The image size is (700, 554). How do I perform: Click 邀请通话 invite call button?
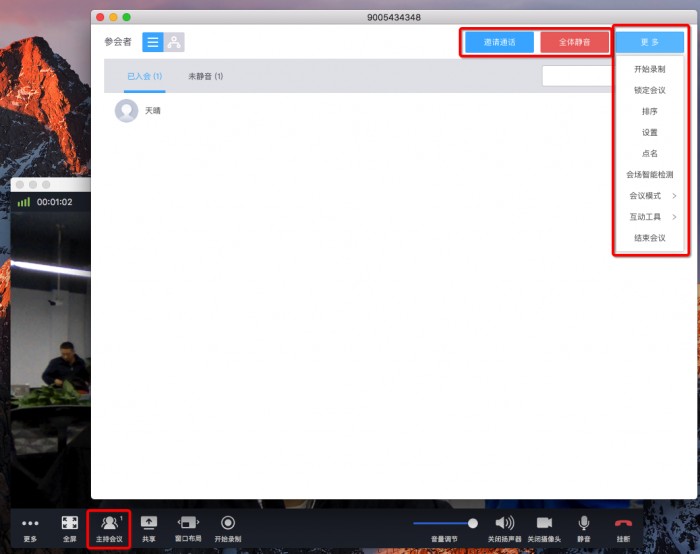tap(499, 42)
